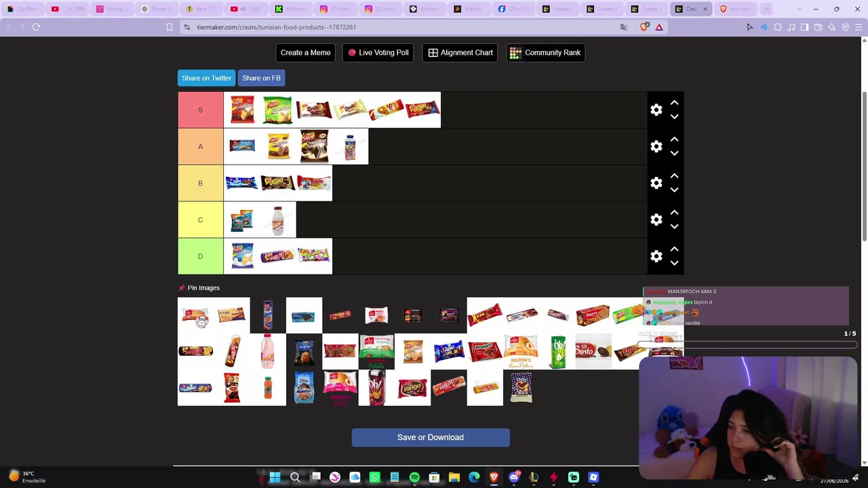The width and height of the screenshot is (868, 488).
Task: Move tier A row up with arrow
Action: click(x=674, y=140)
